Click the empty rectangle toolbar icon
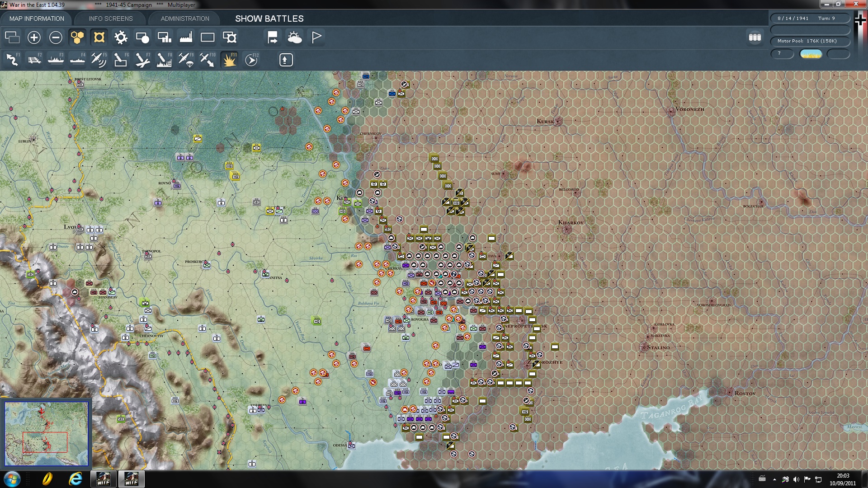 coord(208,37)
